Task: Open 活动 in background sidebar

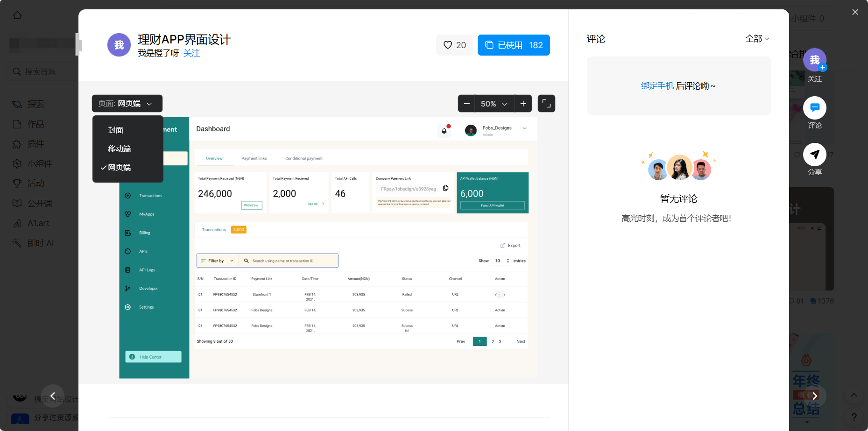Action: 29,184
